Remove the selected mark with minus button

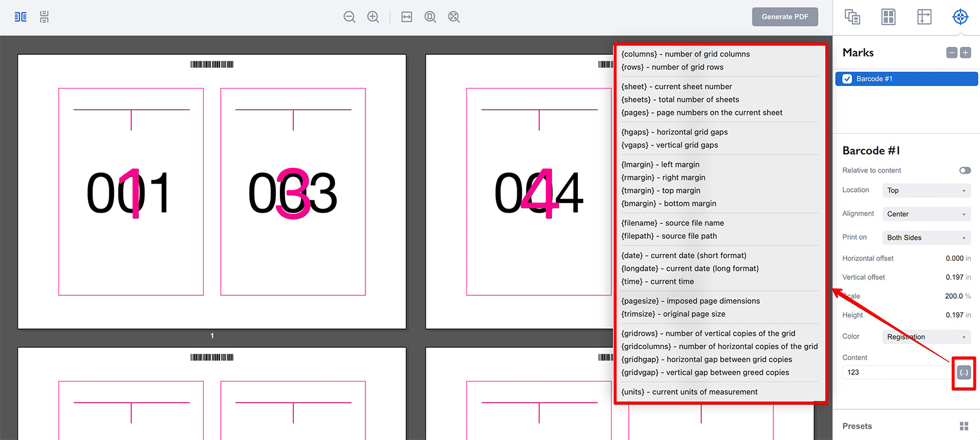click(x=952, y=53)
